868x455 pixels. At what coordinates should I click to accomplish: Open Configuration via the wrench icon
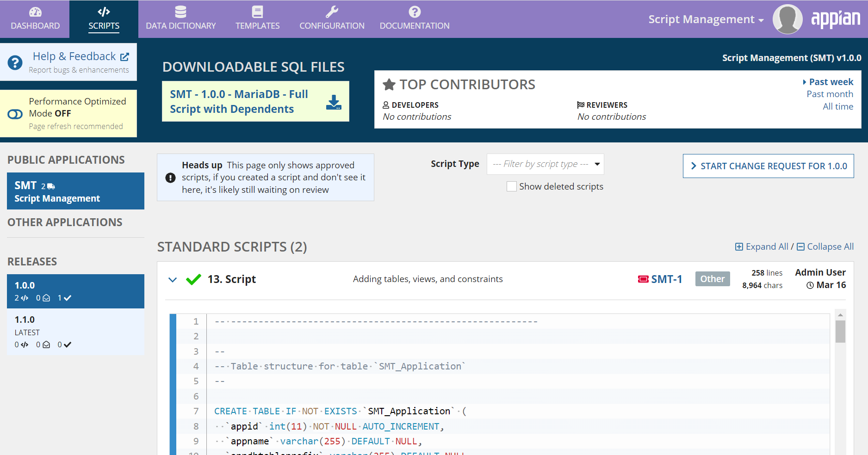click(332, 12)
